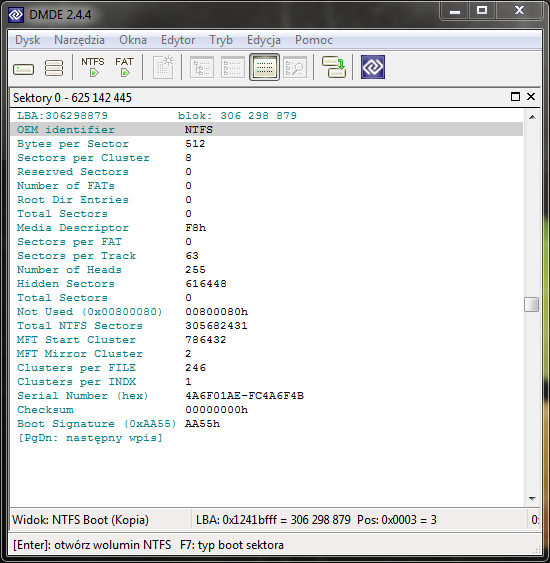Select the Number of FATs row

(266, 186)
